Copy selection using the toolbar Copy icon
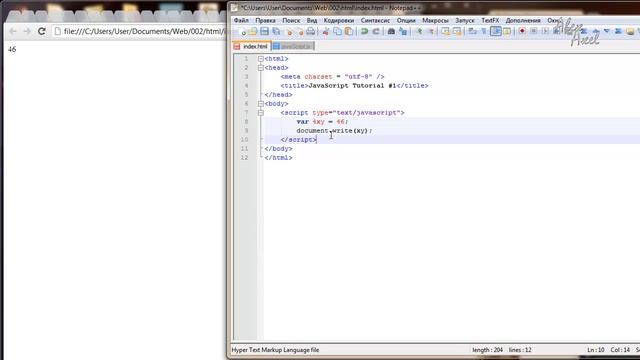Viewport: 640px width, 360px height. tap(337, 31)
